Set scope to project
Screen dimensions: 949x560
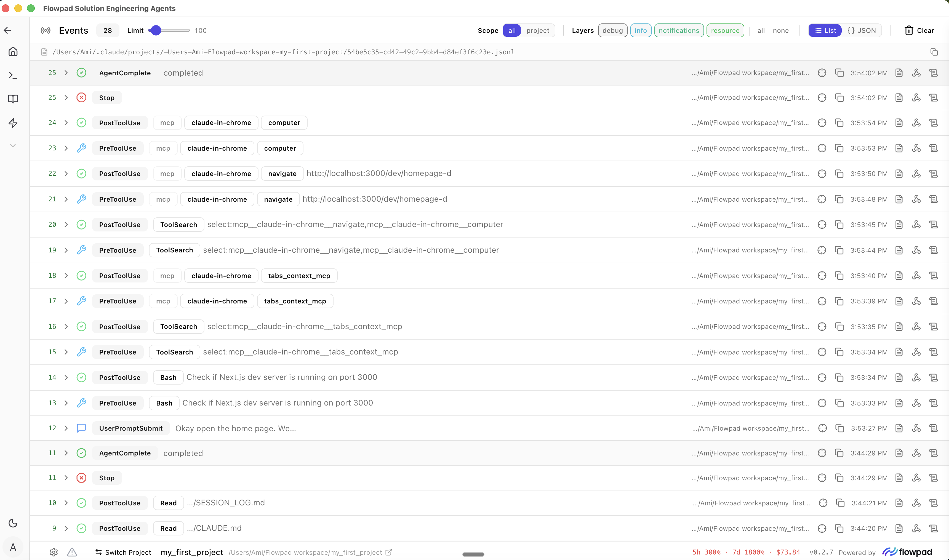537,31
